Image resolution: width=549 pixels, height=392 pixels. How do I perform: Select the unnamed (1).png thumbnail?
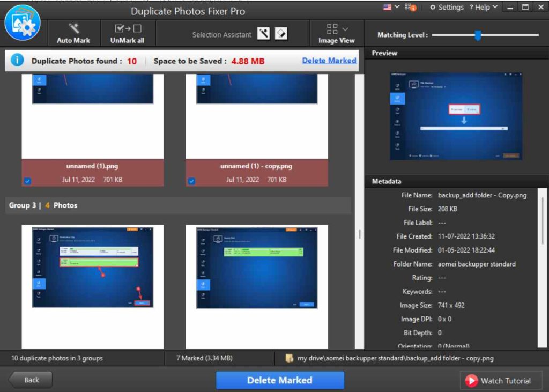click(x=92, y=116)
